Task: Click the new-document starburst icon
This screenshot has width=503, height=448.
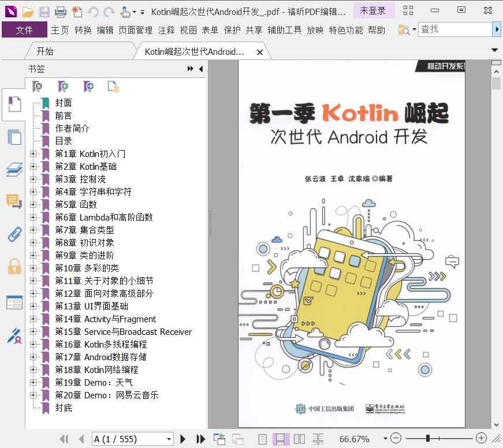Action: pos(77,12)
